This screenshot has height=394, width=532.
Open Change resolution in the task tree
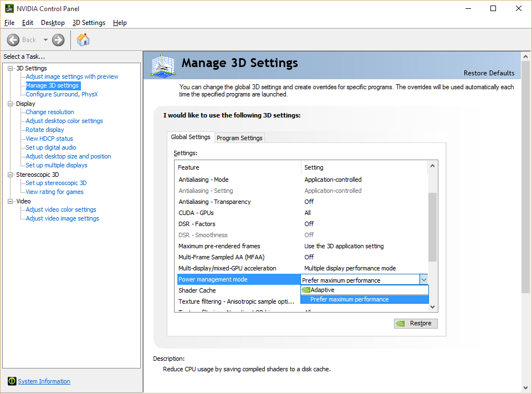50,112
